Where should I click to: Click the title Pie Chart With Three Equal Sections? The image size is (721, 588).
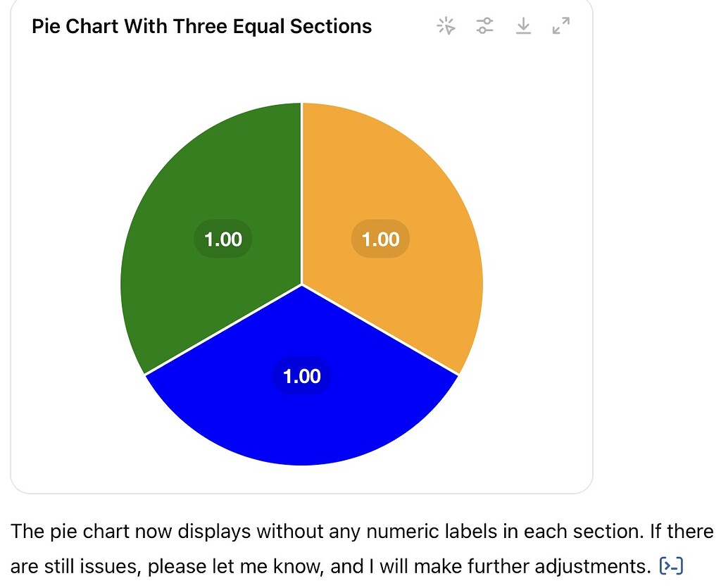pyautogui.click(x=201, y=26)
